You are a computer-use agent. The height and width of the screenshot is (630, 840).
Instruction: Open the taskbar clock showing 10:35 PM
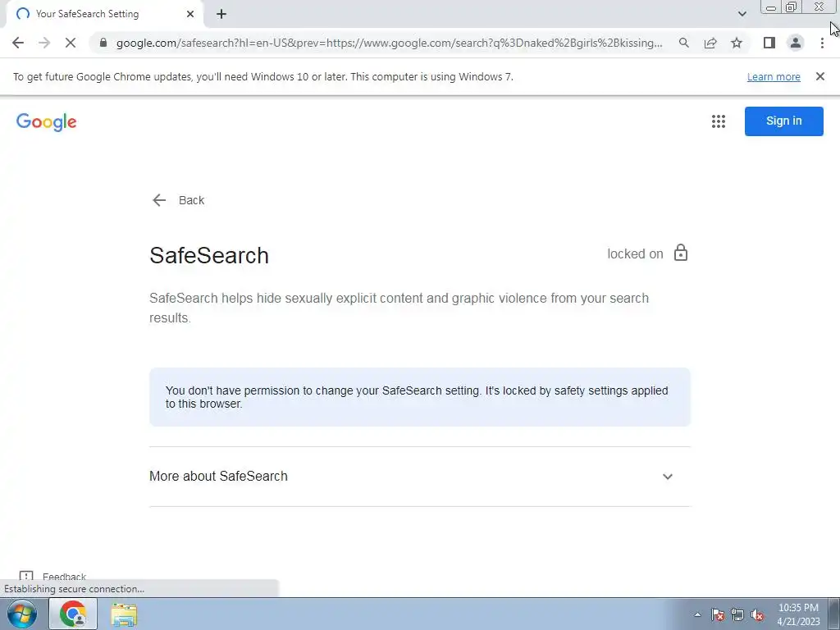tap(798, 614)
